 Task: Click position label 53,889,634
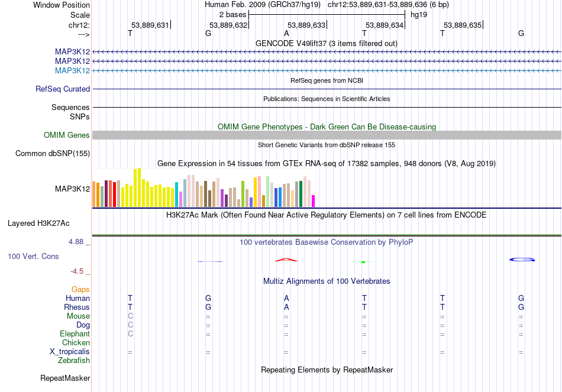click(x=384, y=25)
